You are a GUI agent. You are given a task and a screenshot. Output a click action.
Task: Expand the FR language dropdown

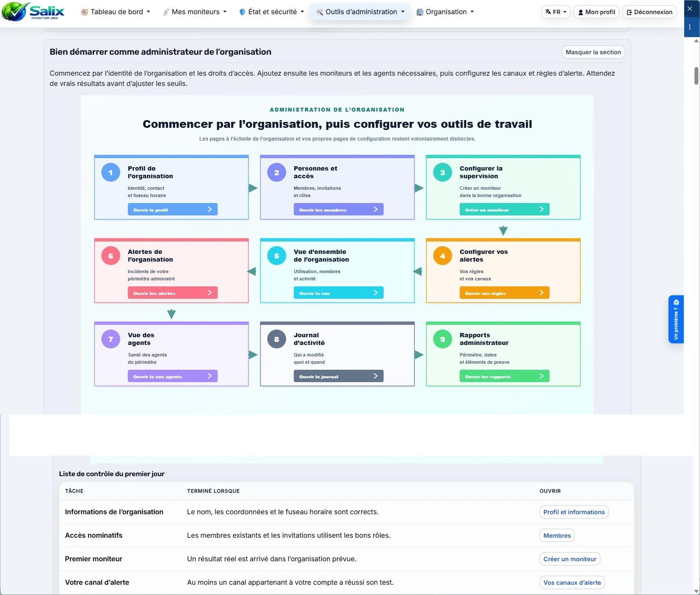[556, 12]
